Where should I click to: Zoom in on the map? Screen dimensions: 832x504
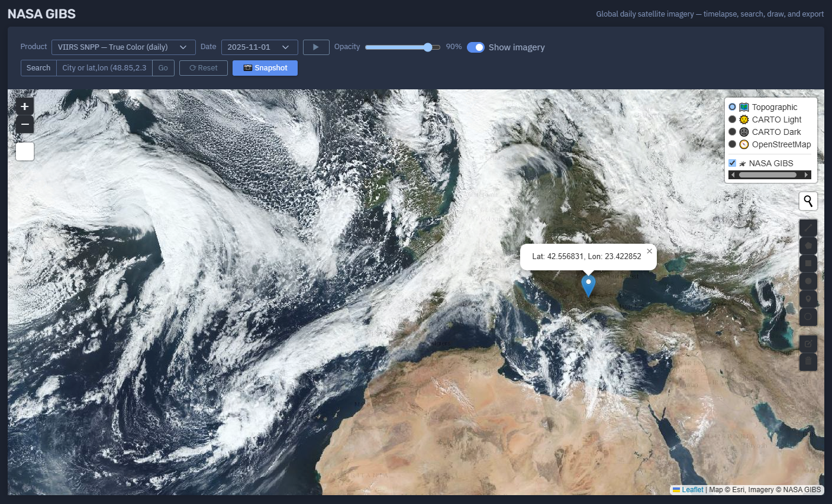coord(25,106)
